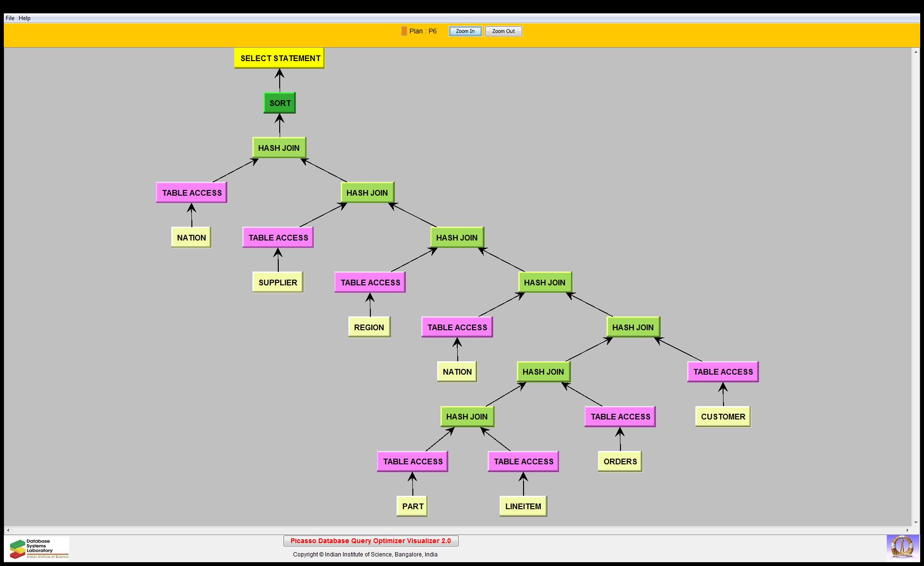Select the PART table node
Image resolution: width=924 pixels, height=566 pixels.
point(412,506)
